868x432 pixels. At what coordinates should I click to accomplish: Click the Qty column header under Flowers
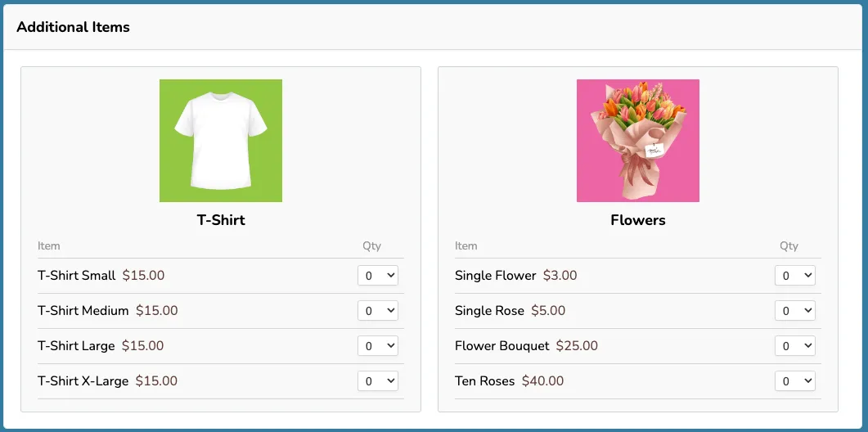789,246
